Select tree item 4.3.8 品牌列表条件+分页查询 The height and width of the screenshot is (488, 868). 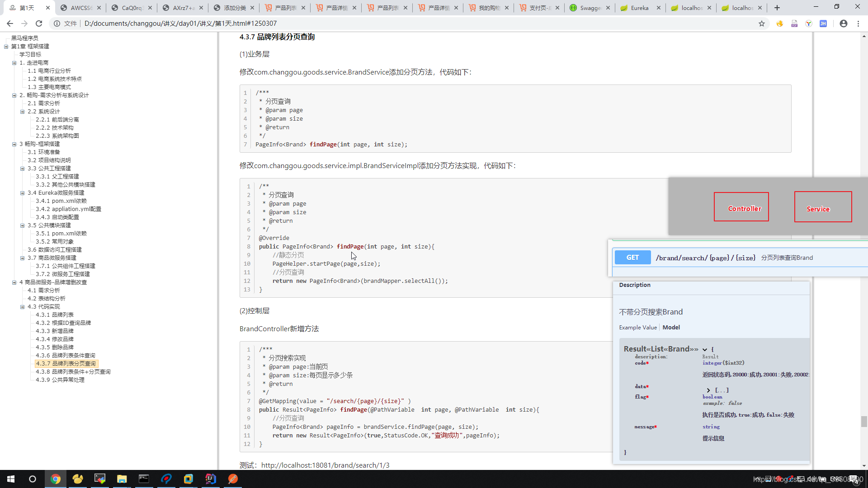(x=73, y=371)
